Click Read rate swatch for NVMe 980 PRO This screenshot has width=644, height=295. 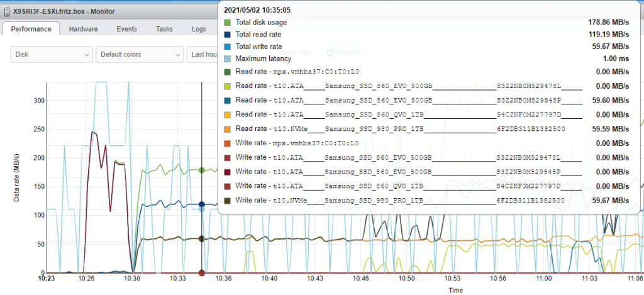click(x=227, y=129)
